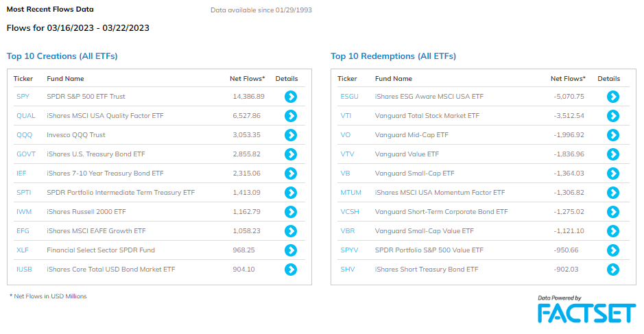Open details arrow for SPY row
Screen dimensions: 644x334
pos(291,97)
